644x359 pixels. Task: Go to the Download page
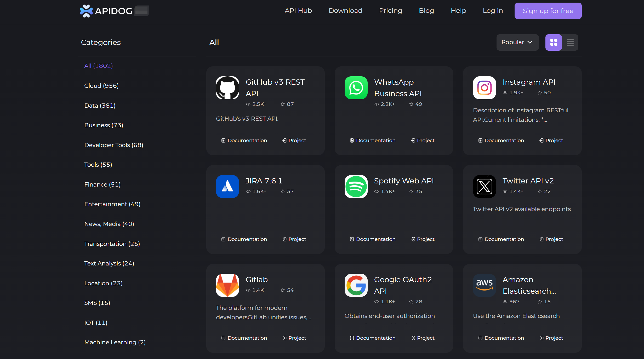pos(345,11)
